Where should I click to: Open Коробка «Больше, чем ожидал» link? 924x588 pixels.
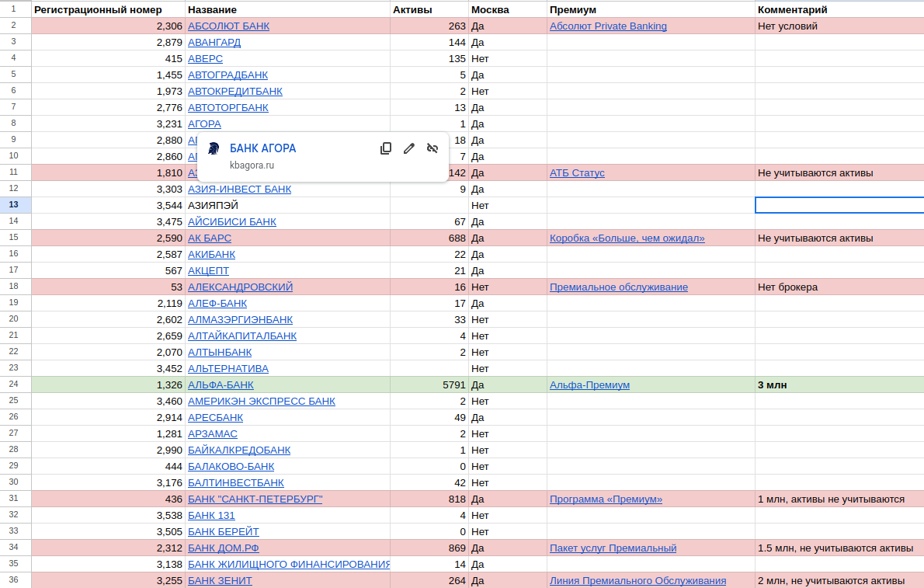[627, 238]
